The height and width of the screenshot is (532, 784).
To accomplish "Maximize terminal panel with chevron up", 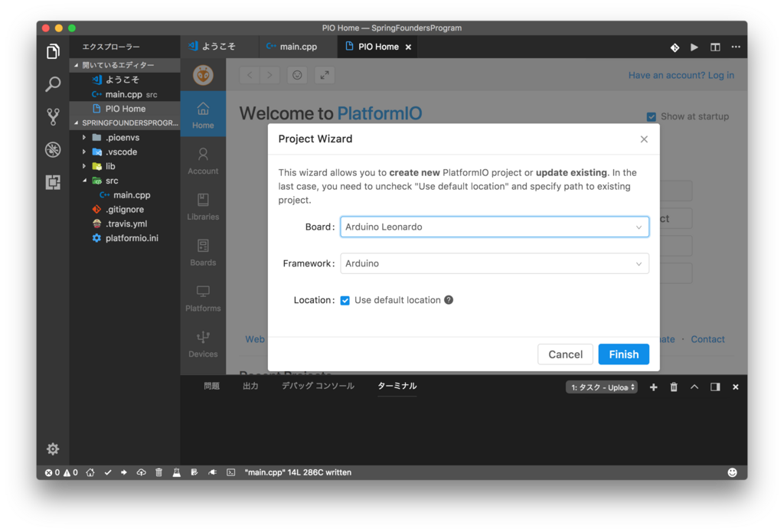I will 694,387.
